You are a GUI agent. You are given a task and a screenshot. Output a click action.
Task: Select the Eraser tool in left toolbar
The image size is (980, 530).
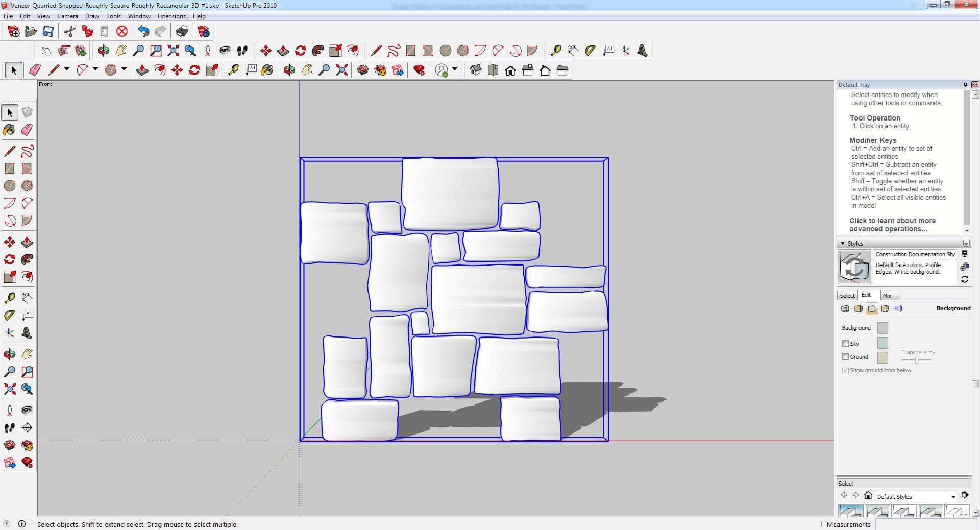click(27, 130)
